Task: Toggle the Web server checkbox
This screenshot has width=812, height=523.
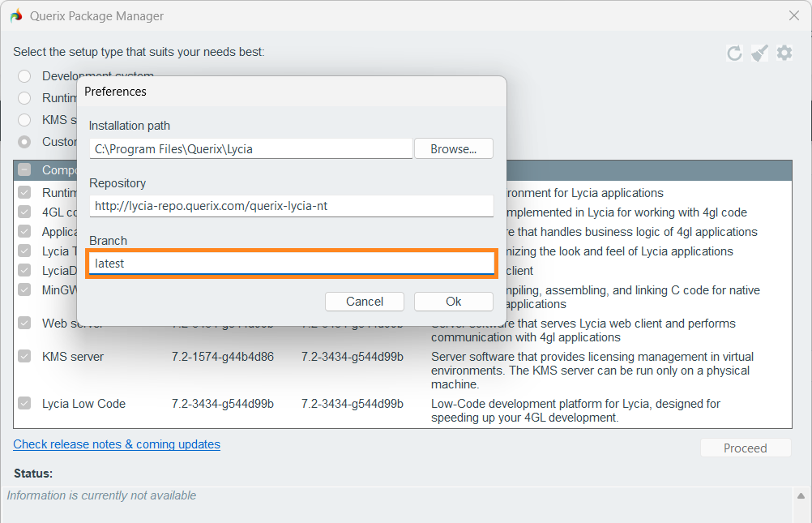Action: (x=25, y=324)
